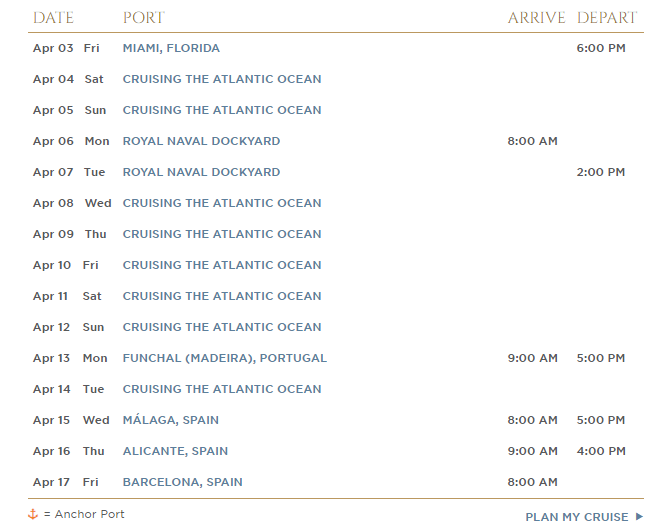The height and width of the screenshot is (531, 671).
Task: Click Cruising the Atlantic Ocean on Apr 08
Action: pyautogui.click(x=222, y=203)
